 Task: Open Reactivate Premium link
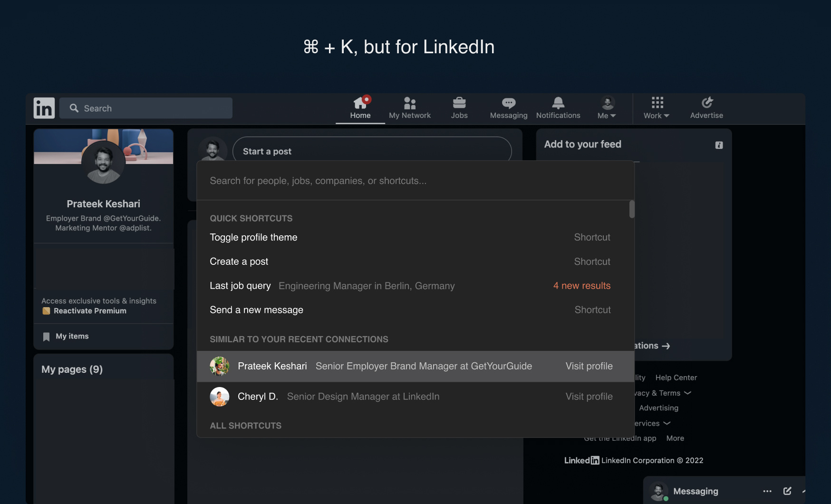[90, 311]
